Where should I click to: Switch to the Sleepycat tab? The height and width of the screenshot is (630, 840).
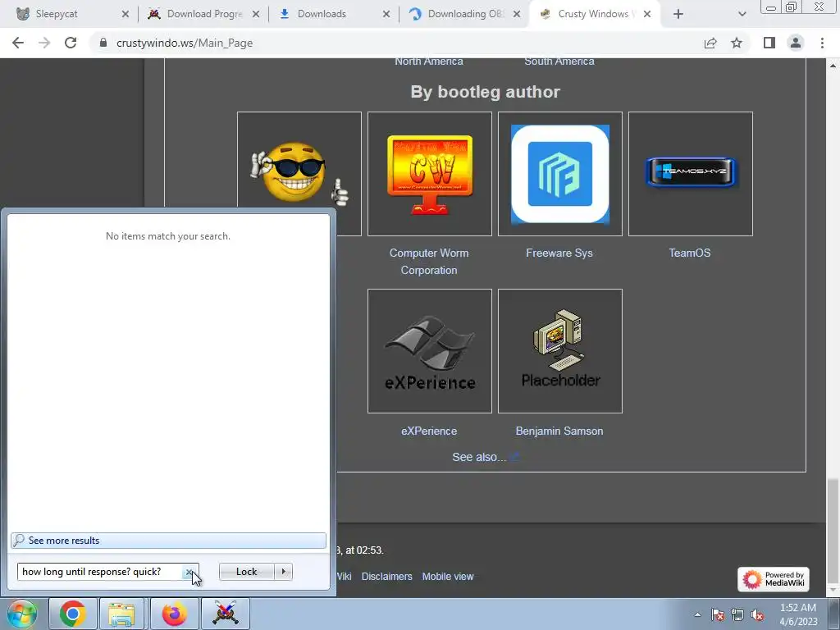70,14
